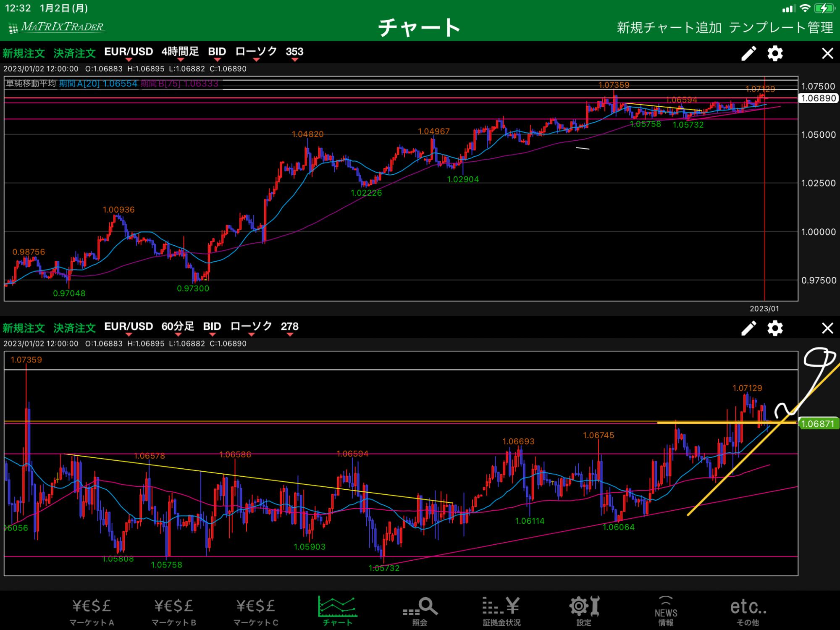Tap the 1.00936 high label
The height and width of the screenshot is (630, 840).
tap(119, 210)
